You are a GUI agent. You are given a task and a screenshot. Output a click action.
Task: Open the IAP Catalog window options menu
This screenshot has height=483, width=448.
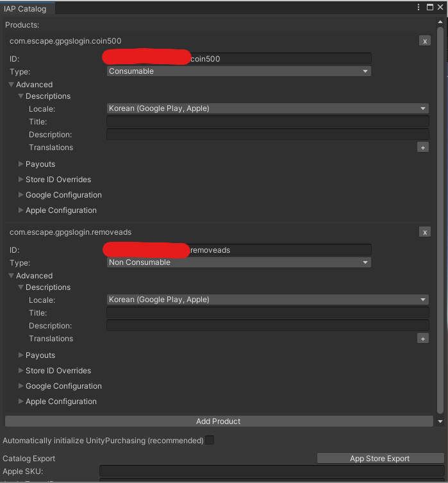(419, 7)
